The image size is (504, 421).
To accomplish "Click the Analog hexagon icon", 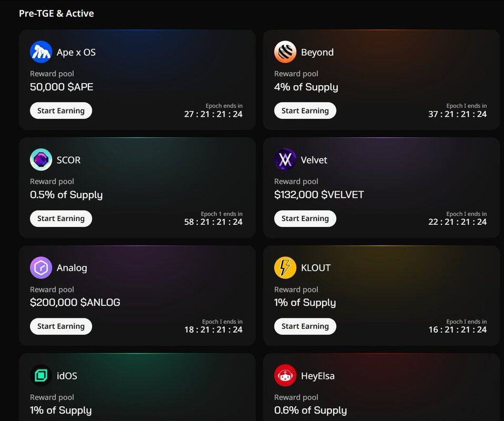I will (41, 268).
